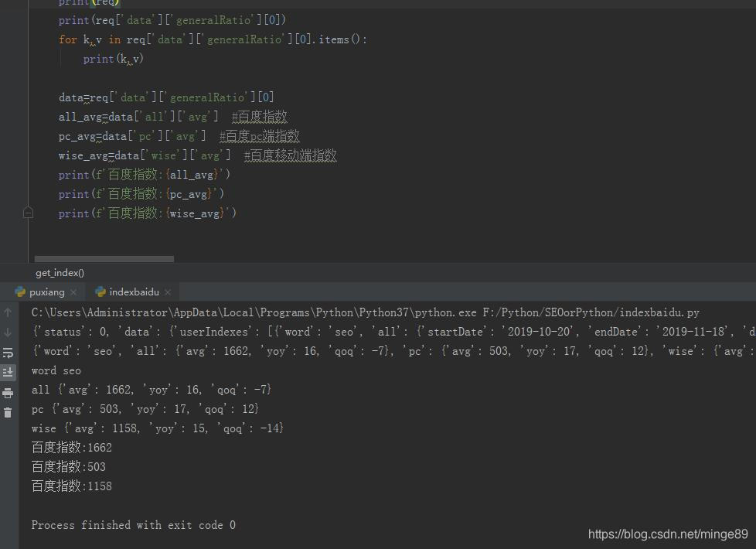Switch to the indexbaidu run tab

[x=134, y=292]
